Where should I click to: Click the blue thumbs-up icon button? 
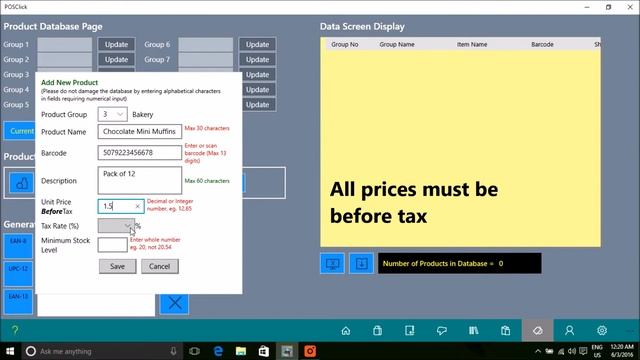[22, 183]
